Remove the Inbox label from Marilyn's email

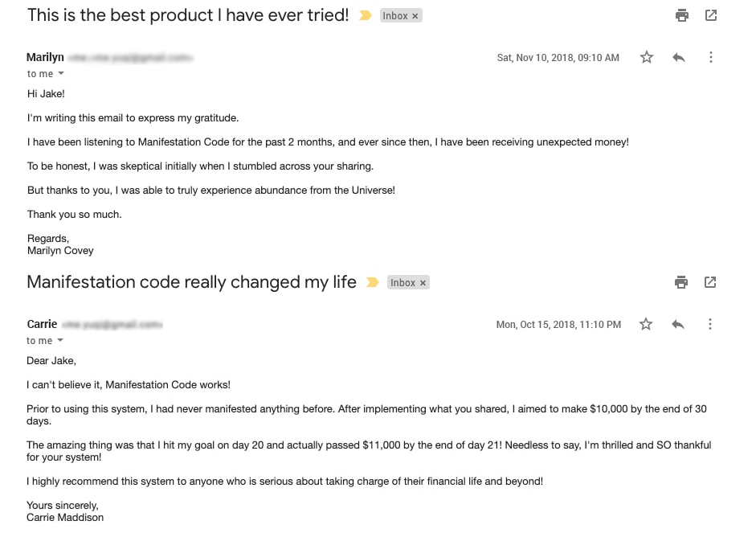click(416, 15)
